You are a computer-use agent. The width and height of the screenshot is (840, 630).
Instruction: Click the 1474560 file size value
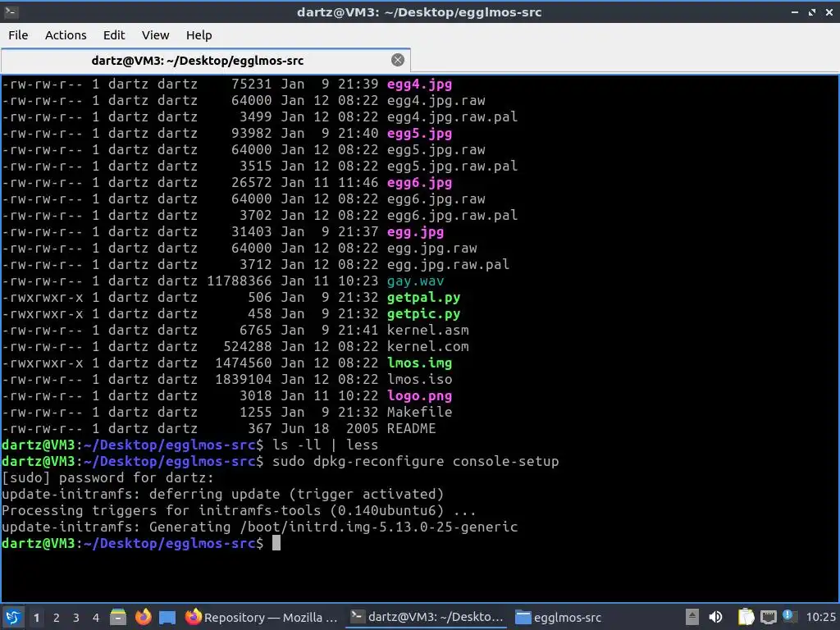pos(243,363)
